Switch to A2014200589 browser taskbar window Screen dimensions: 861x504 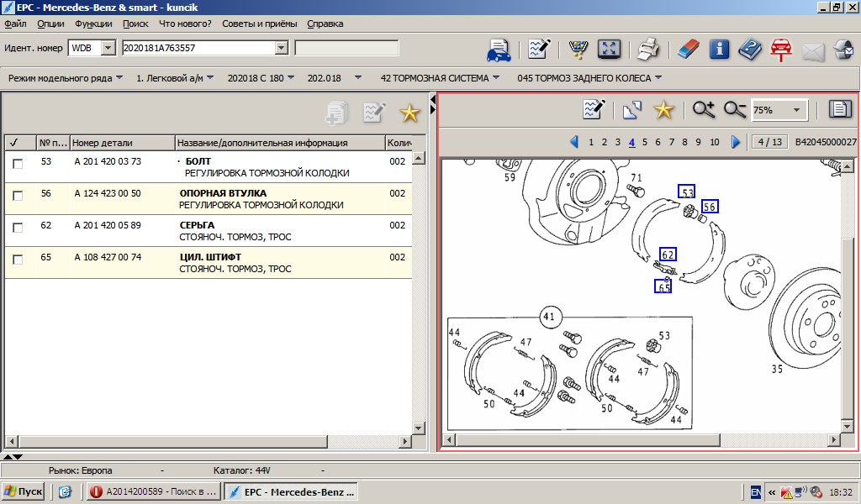tap(155, 491)
